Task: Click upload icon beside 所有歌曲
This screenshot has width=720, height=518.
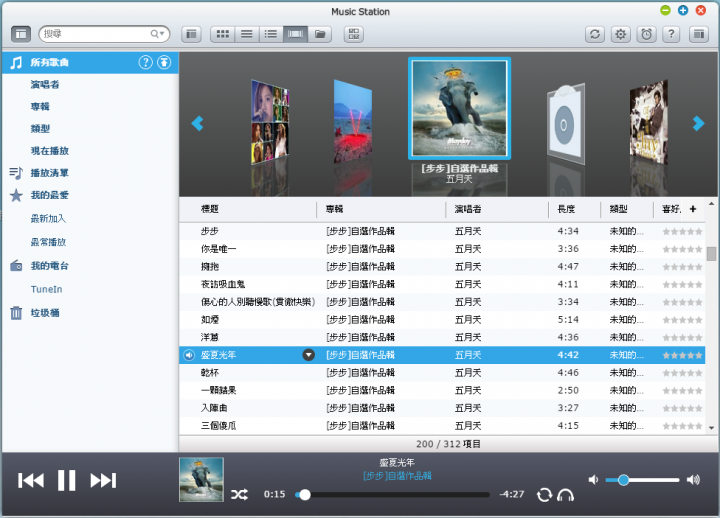Action: click(x=164, y=62)
